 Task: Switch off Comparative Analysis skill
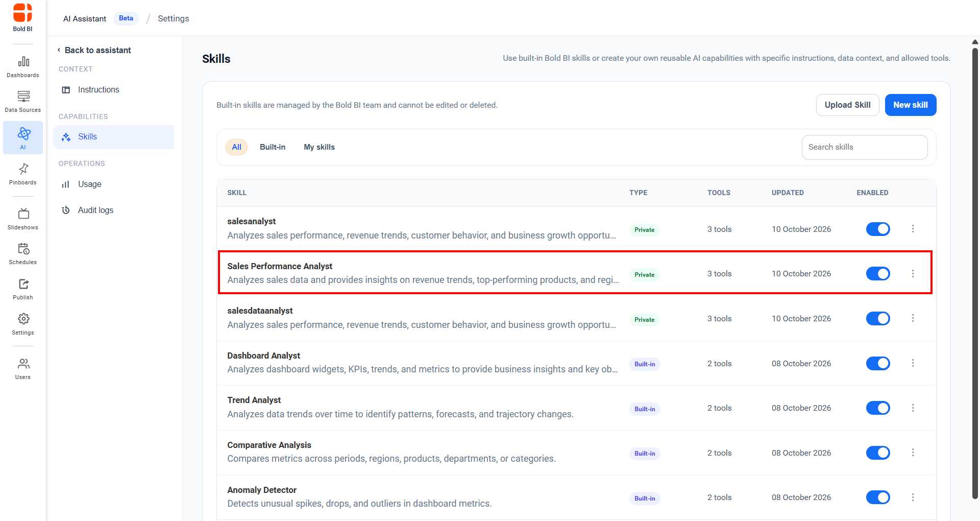pyautogui.click(x=878, y=453)
